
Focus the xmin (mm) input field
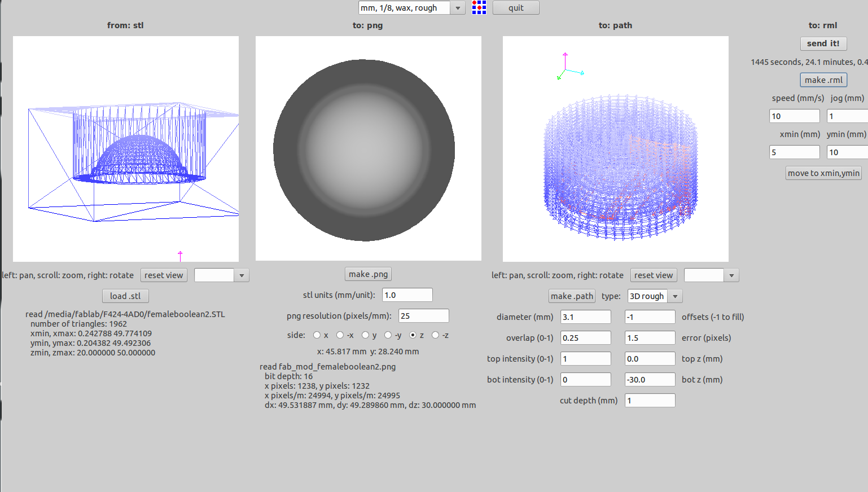pos(795,152)
